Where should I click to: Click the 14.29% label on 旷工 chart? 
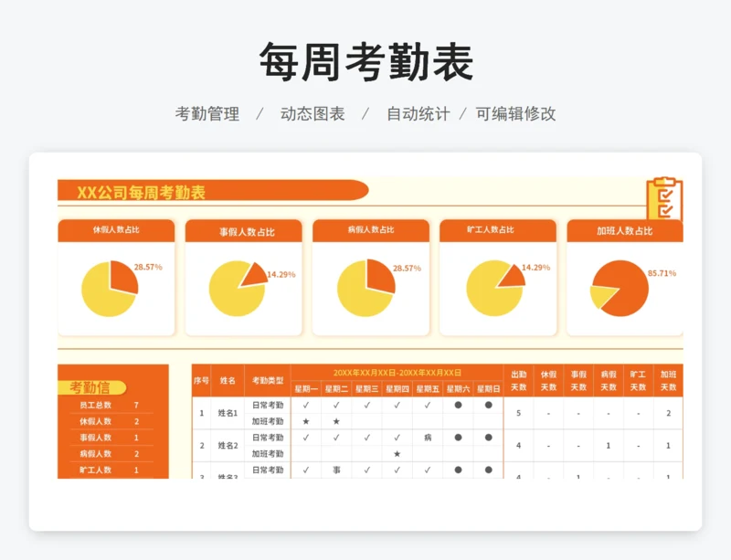[x=535, y=268]
